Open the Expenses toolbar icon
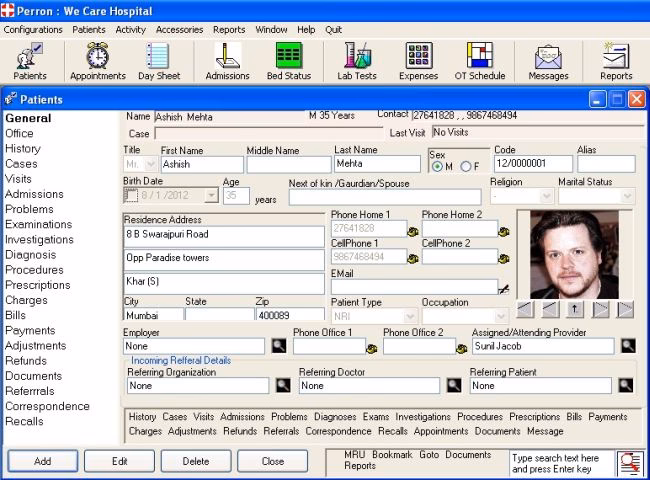650x480 pixels. pyautogui.click(x=418, y=57)
